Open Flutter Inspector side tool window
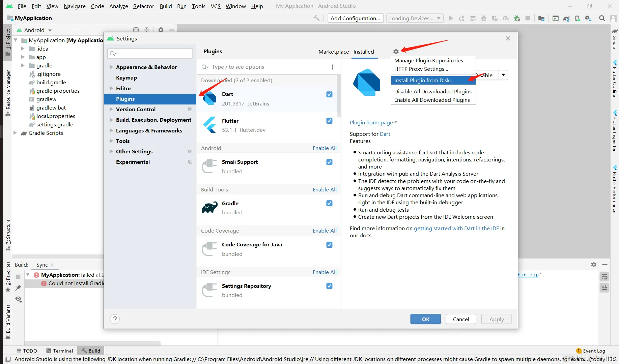The image size is (619, 364). pyautogui.click(x=615, y=131)
